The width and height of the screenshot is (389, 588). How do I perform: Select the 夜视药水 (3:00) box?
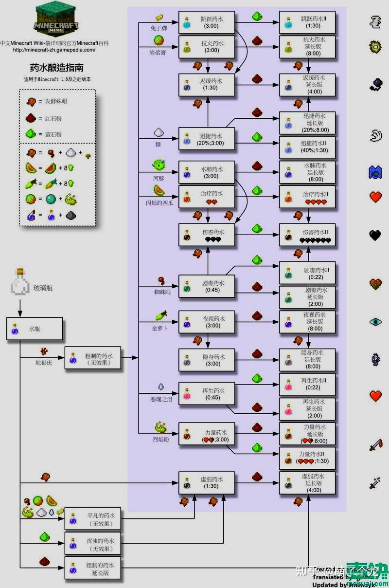point(207,322)
